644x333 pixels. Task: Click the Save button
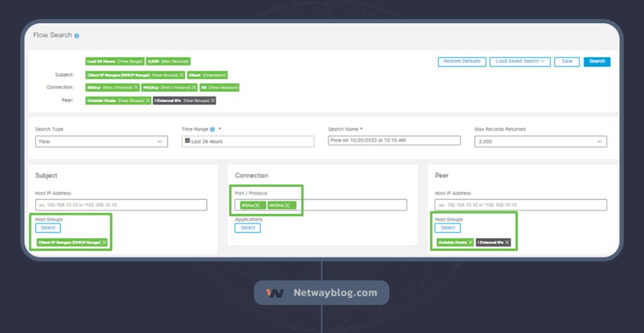[x=567, y=62]
